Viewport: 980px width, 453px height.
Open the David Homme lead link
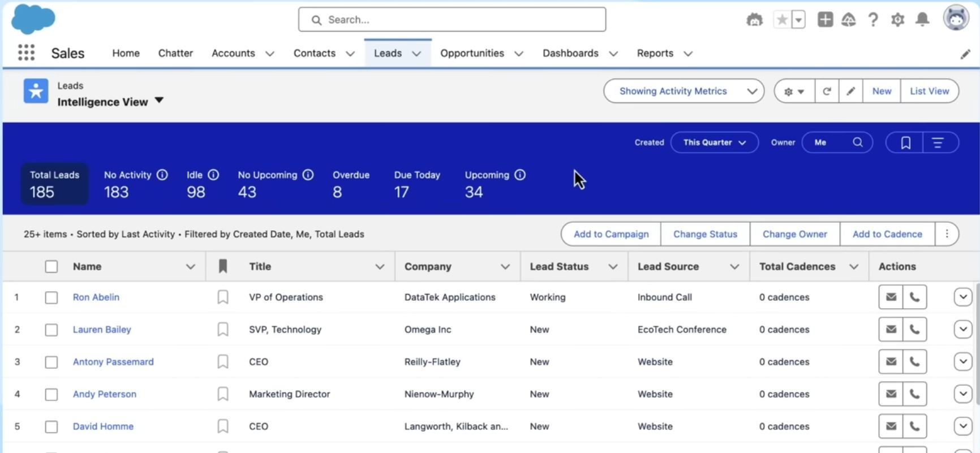pyautogui.click(x=103, y=426)
